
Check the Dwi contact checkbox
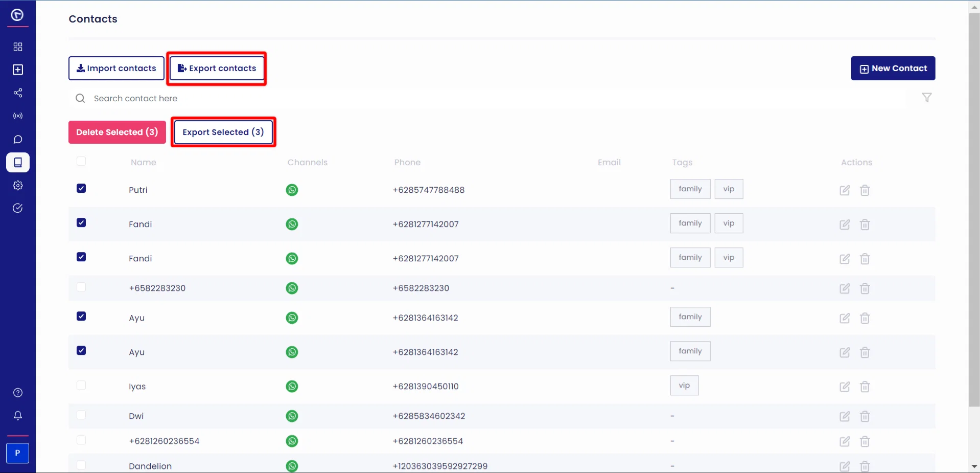click(x=81, y=415)
